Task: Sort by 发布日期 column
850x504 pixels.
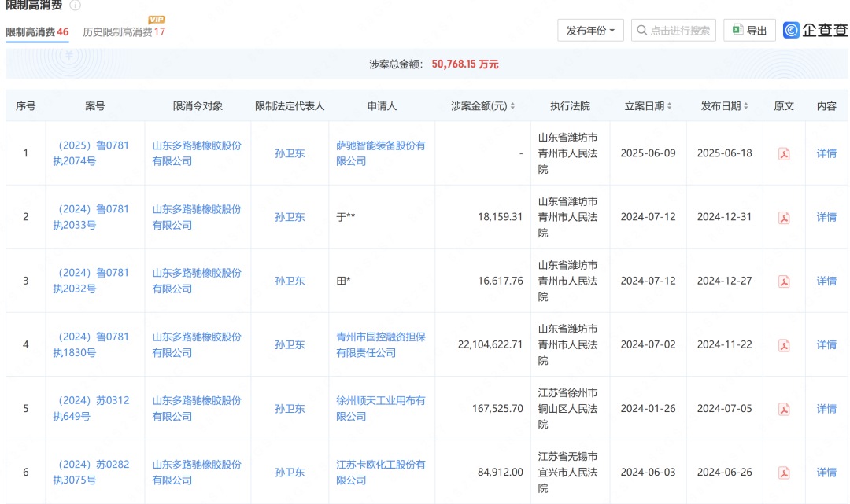Action: tap(725, 106)
